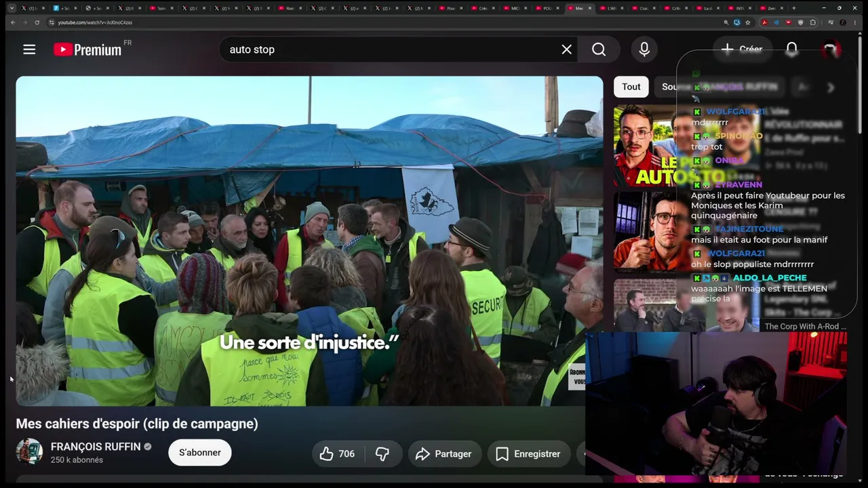Click the verified badge beside François Ruffin
The height and width of the screenshot is (488, 868).
pos(148,447)
